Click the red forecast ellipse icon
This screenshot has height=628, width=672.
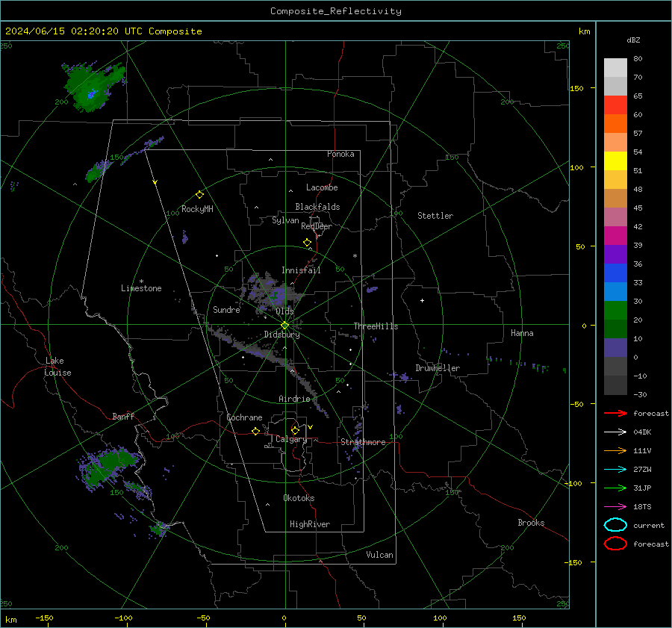coord(615,544)
